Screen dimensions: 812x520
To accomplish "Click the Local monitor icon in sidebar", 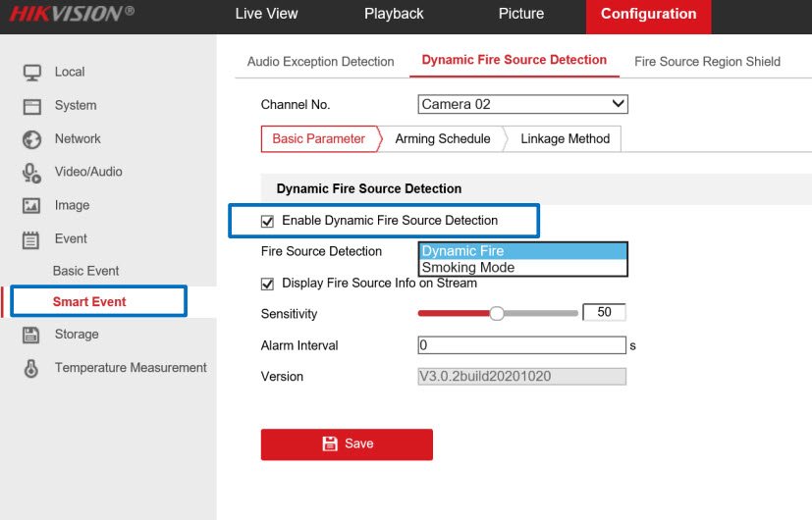I will (32, 73).
